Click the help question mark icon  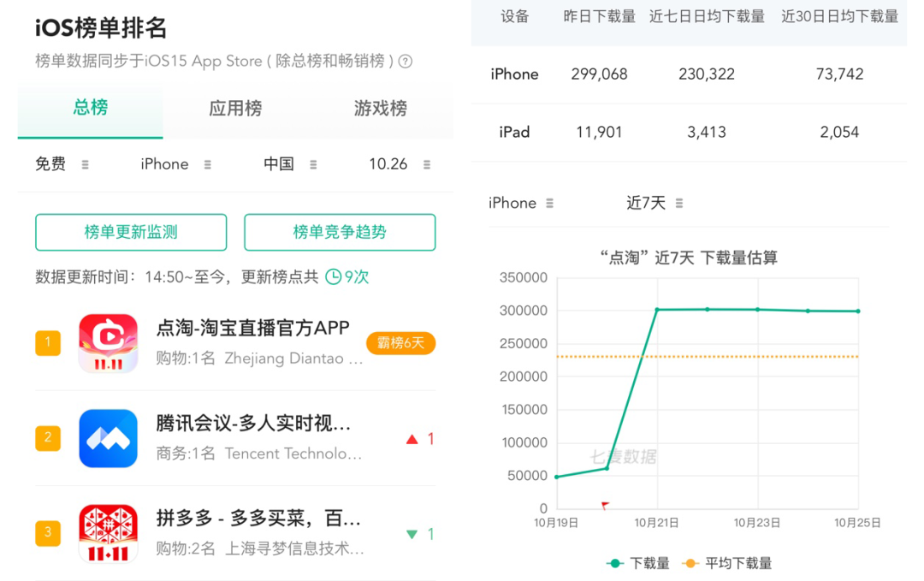pos(406,62)
